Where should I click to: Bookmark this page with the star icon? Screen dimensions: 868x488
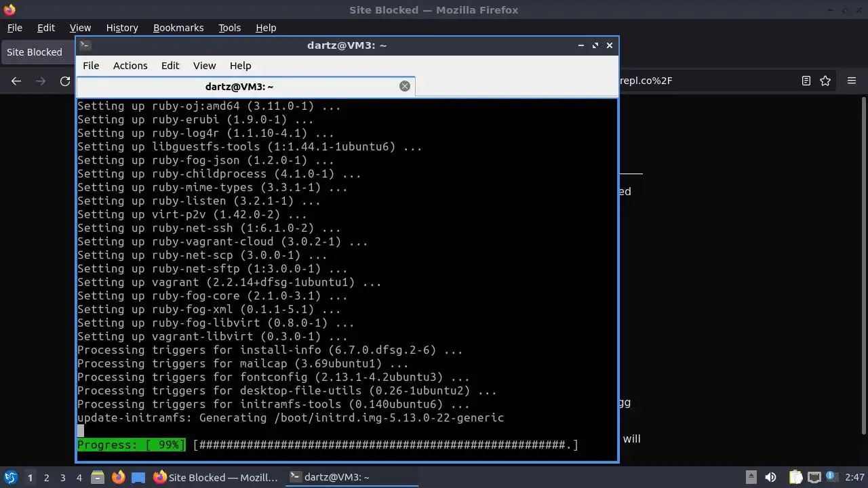(x=825, y=81)
